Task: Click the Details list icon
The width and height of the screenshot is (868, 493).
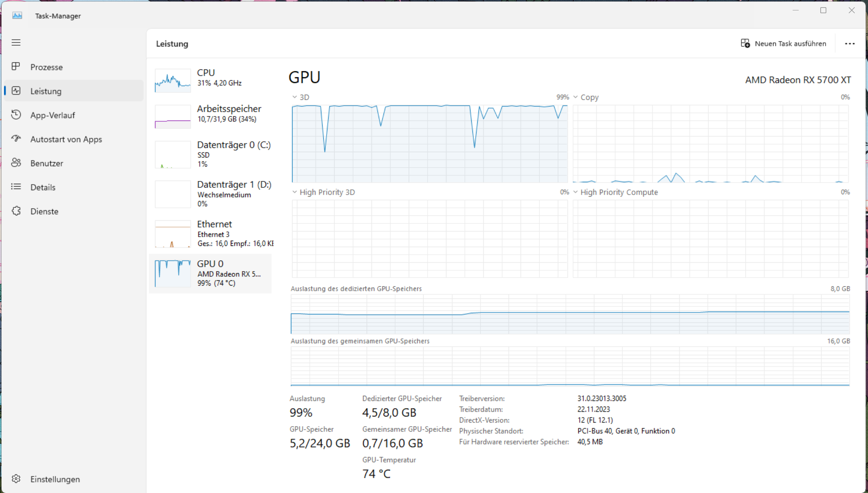Action: pos(16,187)
